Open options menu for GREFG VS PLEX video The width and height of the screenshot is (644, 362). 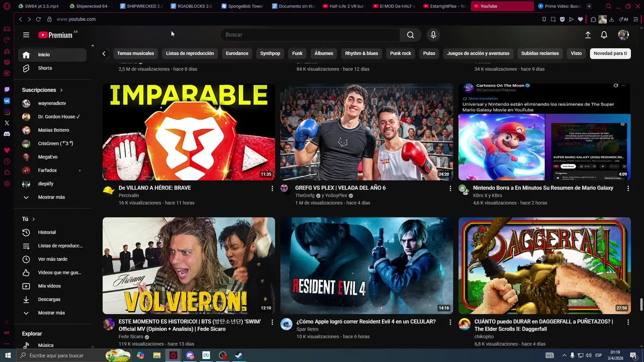coord(450,188)
